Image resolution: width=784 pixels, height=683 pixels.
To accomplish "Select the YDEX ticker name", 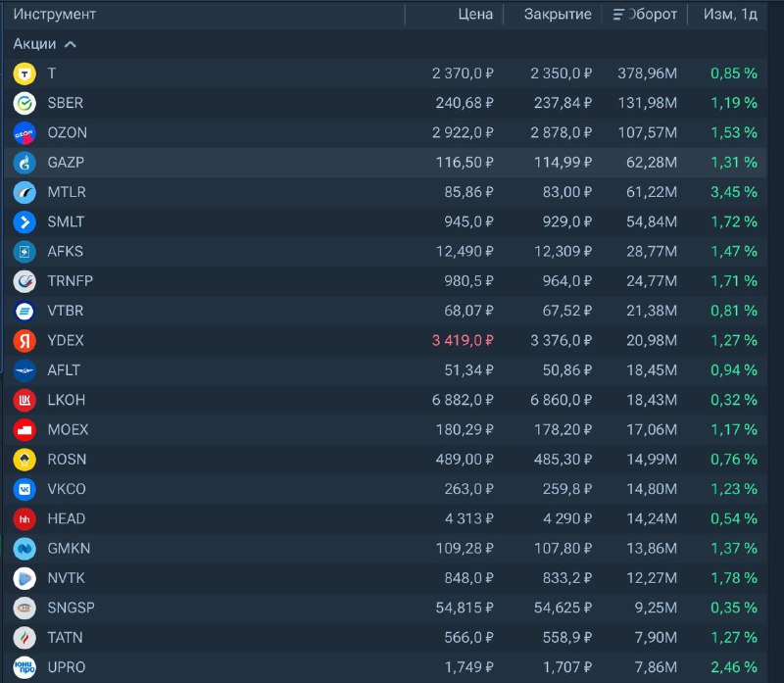I will tap(66, 340).
